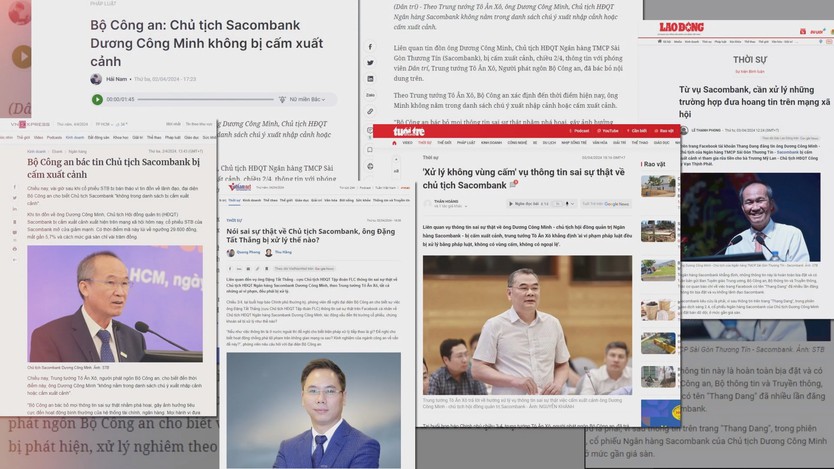
Task: Select 'KINH DOANH' in Tuổi Trẻ nav
Action: pos(491,143)
